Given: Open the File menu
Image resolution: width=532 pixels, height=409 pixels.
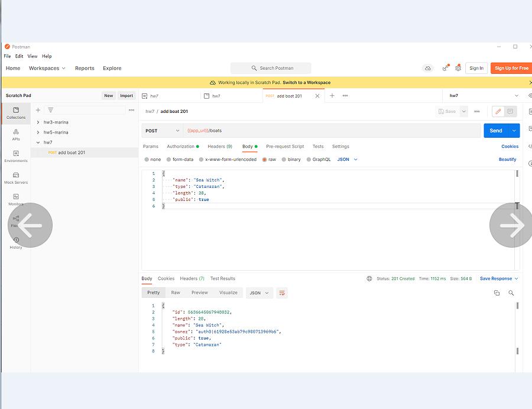Looking at the screenshot, I should (8, 56).
